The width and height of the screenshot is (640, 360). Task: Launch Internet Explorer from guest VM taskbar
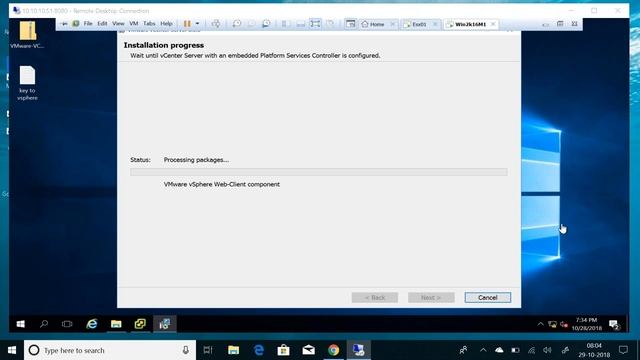(x=92, y=324)
